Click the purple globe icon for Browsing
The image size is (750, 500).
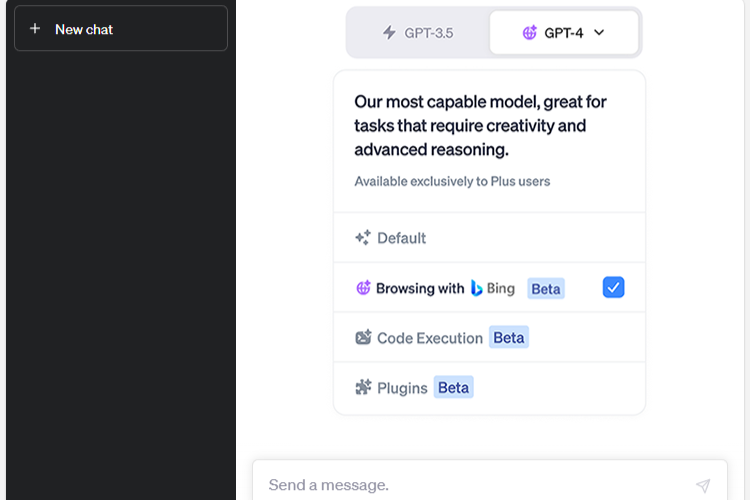363,288
